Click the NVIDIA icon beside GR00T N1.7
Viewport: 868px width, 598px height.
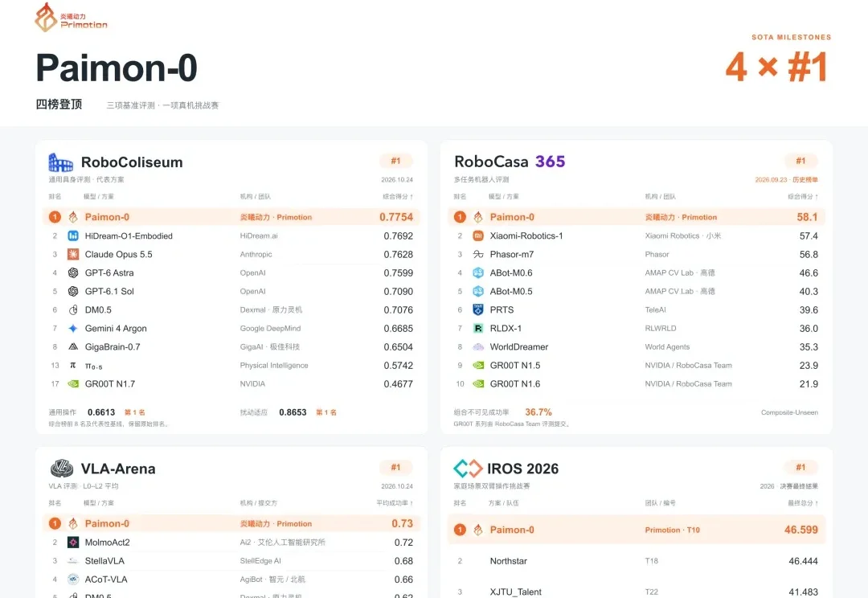73,383
